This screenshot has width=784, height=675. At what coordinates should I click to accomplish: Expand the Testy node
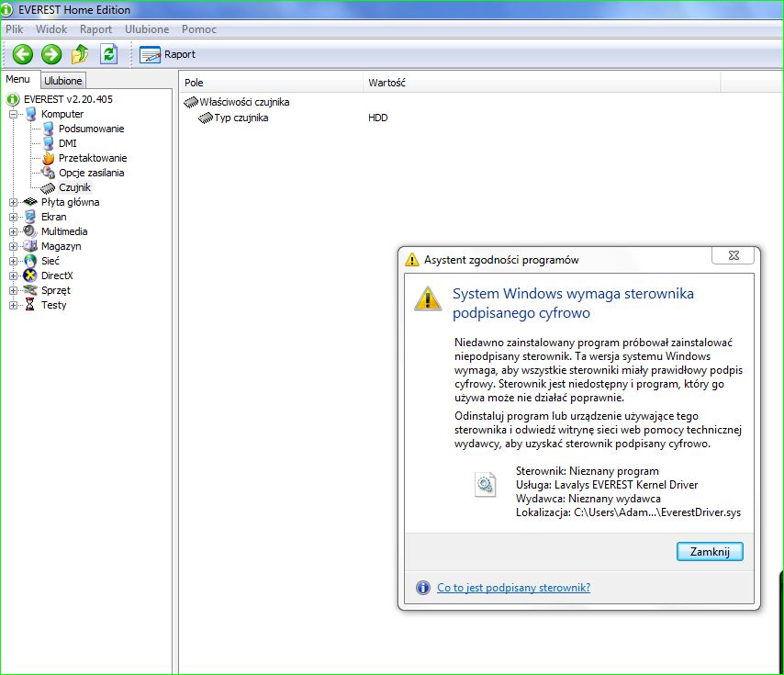pos(14,305)
